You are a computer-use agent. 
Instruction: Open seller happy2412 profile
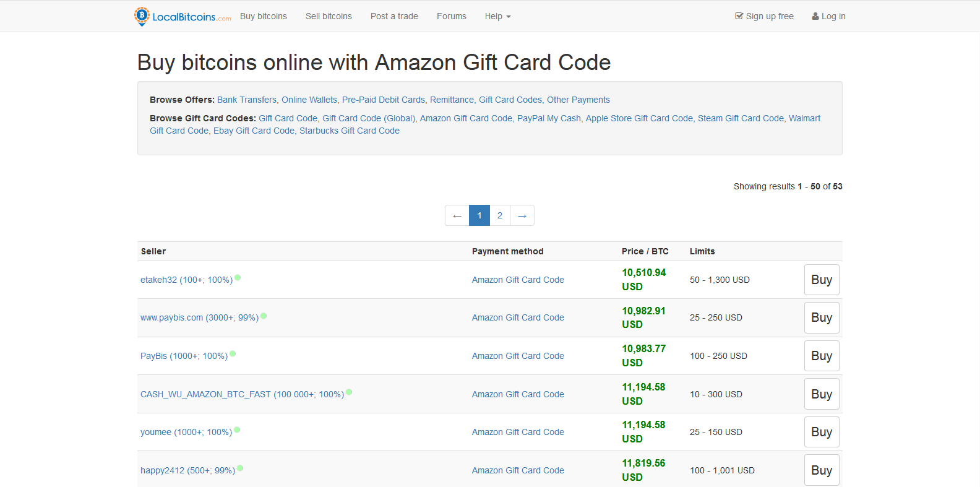pyautogui.click(x=187, y=470)
